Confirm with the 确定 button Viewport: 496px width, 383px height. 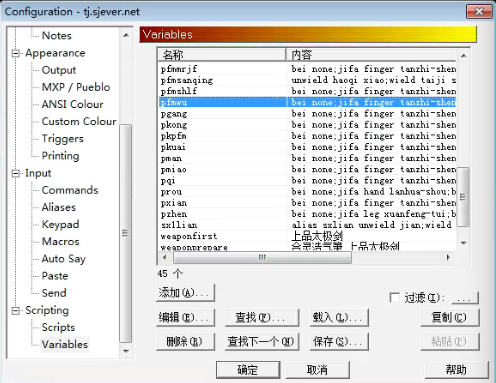[x=248, y=370]
